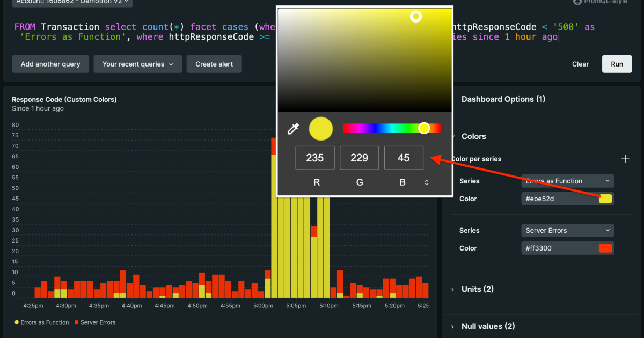Select the eyedropper tool in the color picker
This screenshot has width=644, height=338.
click(x=294, y=128)
